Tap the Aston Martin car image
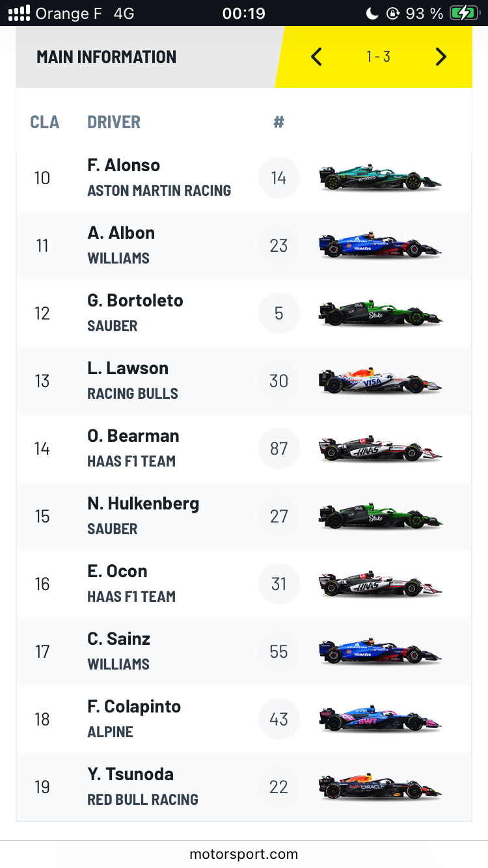The height and width of the screenshot is (868, 488). 380,178
